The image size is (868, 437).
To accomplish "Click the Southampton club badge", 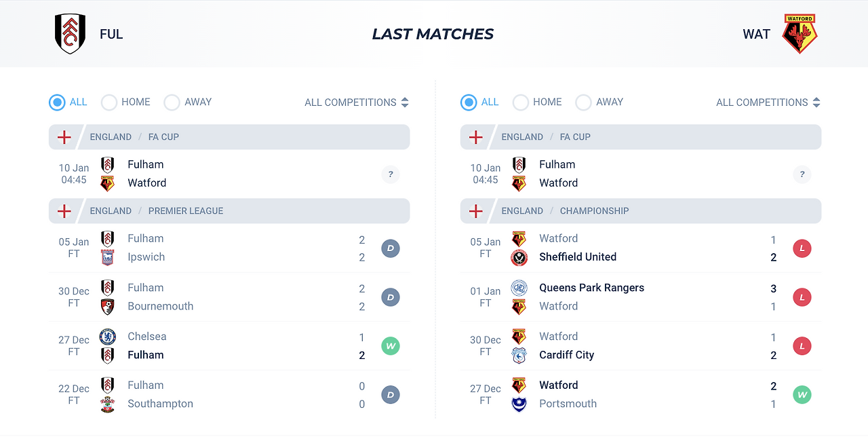I will point(107,404).
